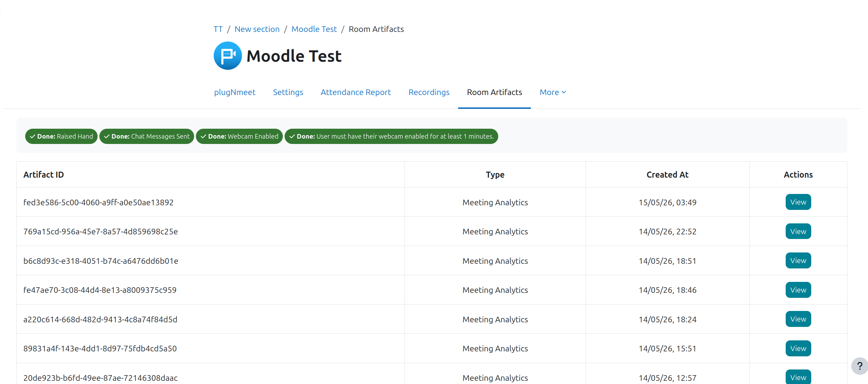Select the Room Artifacts tab
This screenshot has height=384, width=868.
(494, 92)
